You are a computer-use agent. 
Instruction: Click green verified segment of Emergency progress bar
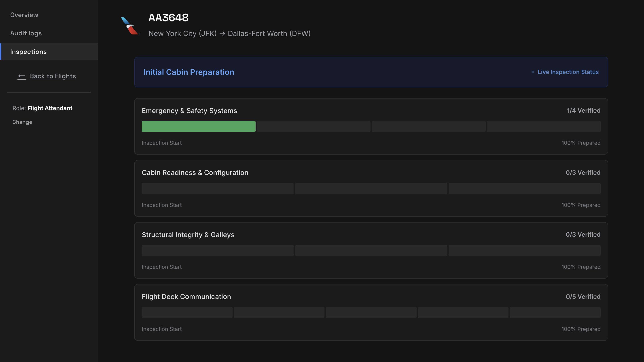tap(199, 126)
